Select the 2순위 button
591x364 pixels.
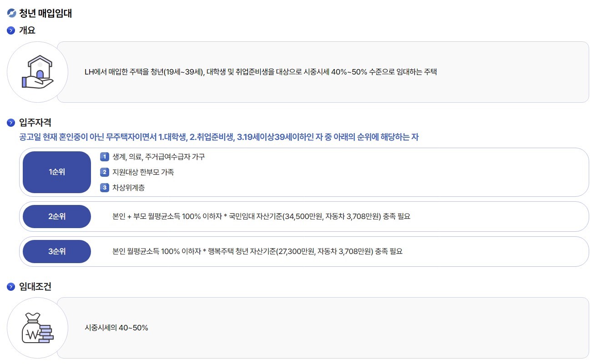pyautogui.click(x=56, y=216)
